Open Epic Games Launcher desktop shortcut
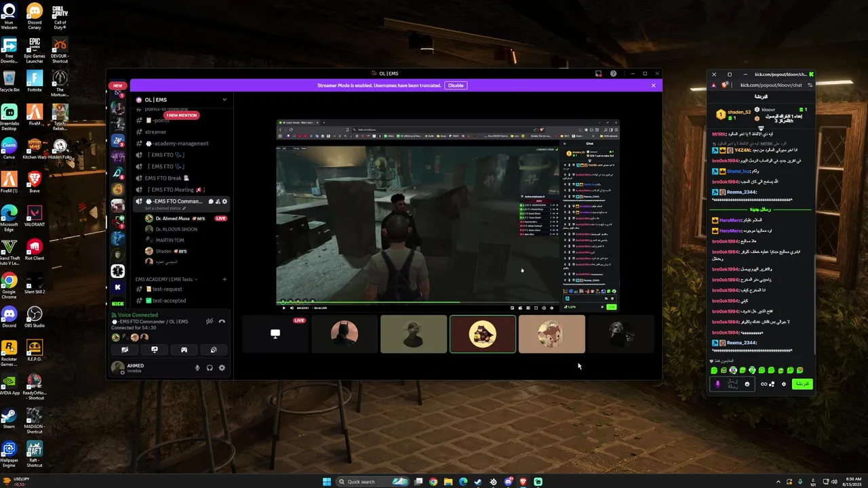Screen dimensions: 868x488 point(35,50)
